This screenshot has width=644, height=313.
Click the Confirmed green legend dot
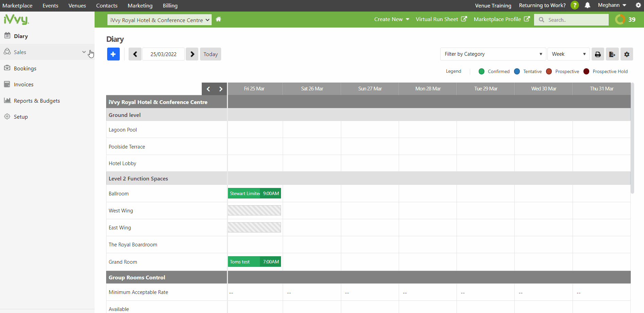(481, 71)
